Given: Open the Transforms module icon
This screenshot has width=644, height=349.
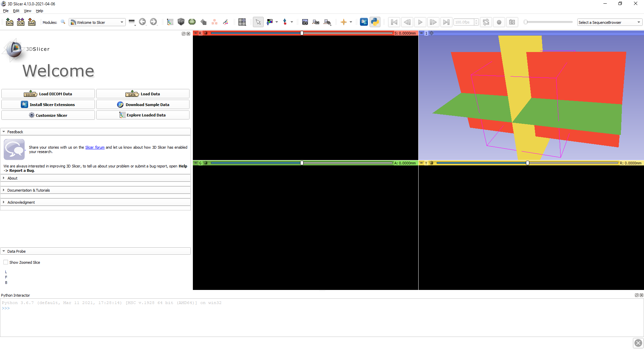Looking at the screenshot, I should click(204, 22).
